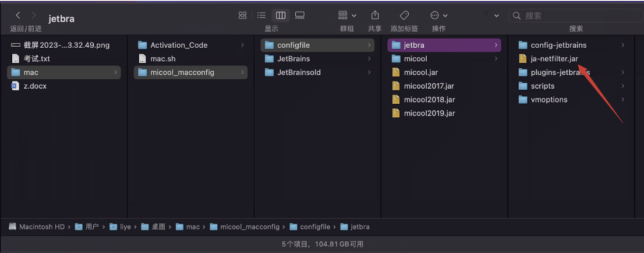Open the action menu dropdown

click(x=438, y=15)
